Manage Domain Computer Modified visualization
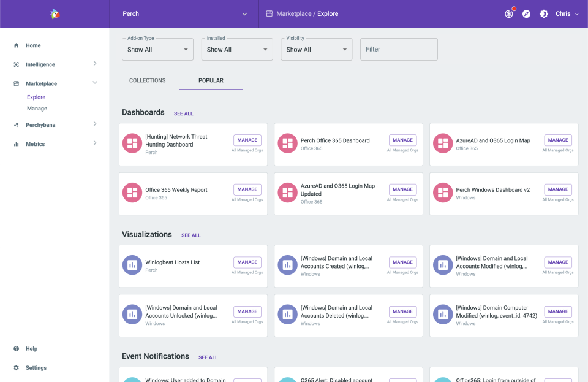Screen dimensions: 588x382 [558, 311]
